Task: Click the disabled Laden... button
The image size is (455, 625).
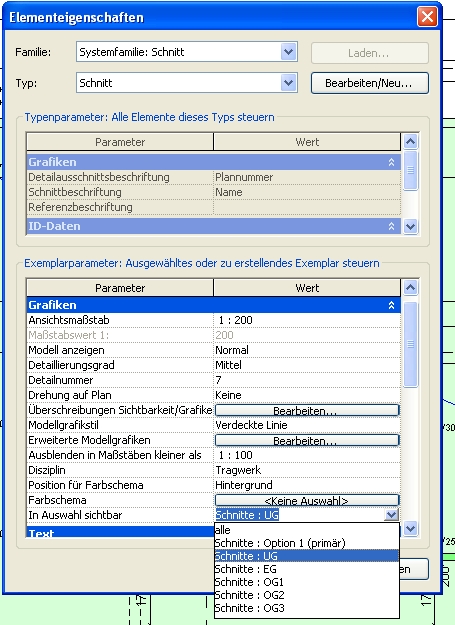Action: (x=370, y=53)
